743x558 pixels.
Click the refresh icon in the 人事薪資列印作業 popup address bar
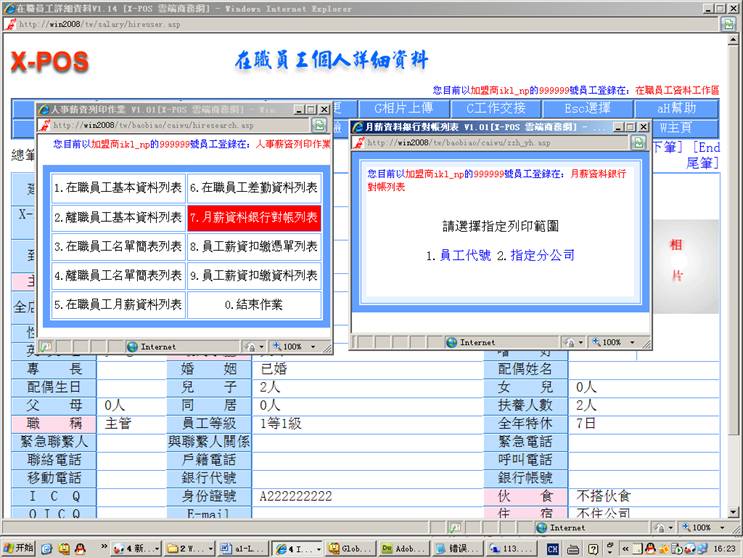(319, 125)
